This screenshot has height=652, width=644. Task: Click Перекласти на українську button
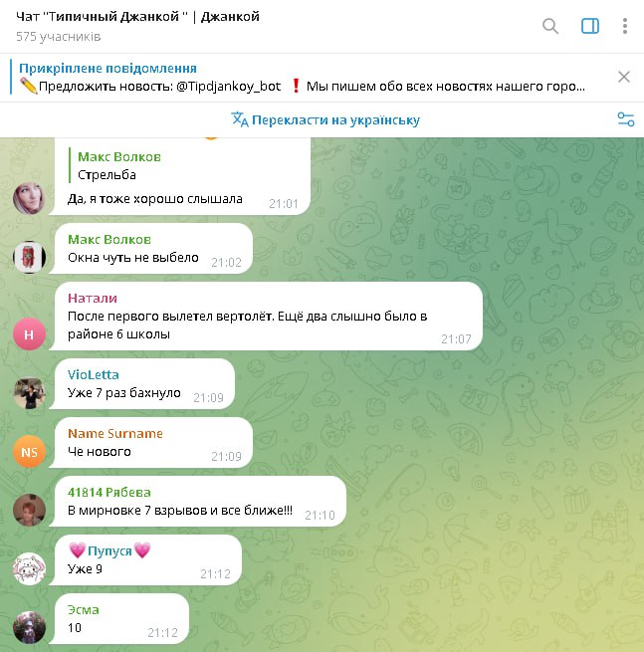(x=325, y=120)
